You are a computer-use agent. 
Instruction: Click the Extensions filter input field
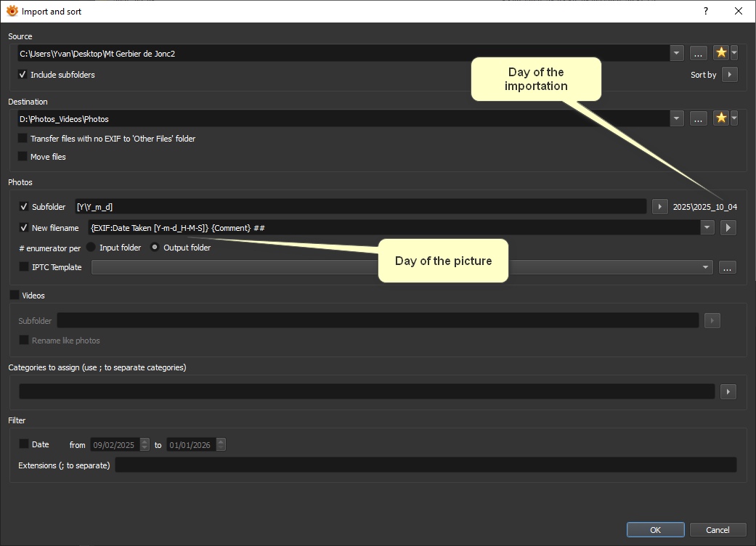click(426, 465)
